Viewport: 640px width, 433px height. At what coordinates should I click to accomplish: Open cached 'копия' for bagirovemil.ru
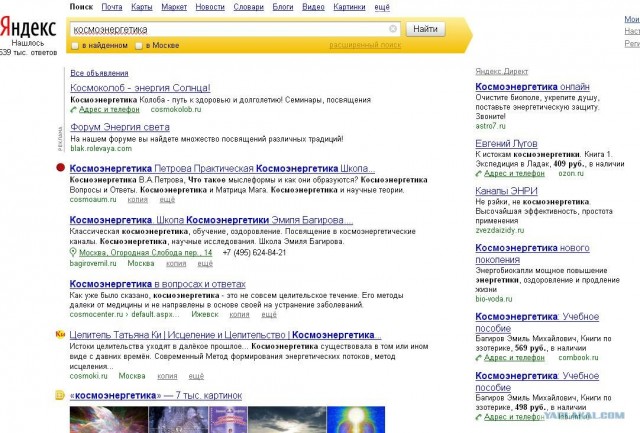tap(176, 264)
